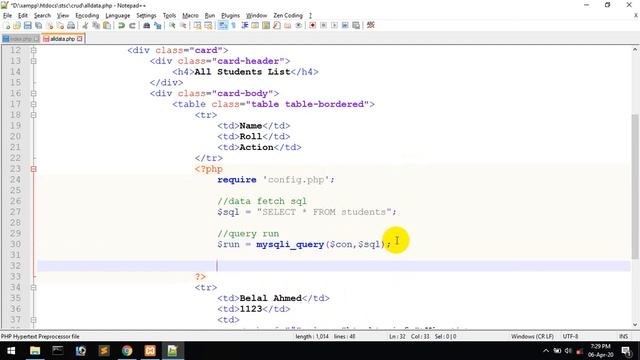This screenshot has width=640, height=360.
Task: Redo edit with Redo arrow icon
Action: (x=132, y=25)
